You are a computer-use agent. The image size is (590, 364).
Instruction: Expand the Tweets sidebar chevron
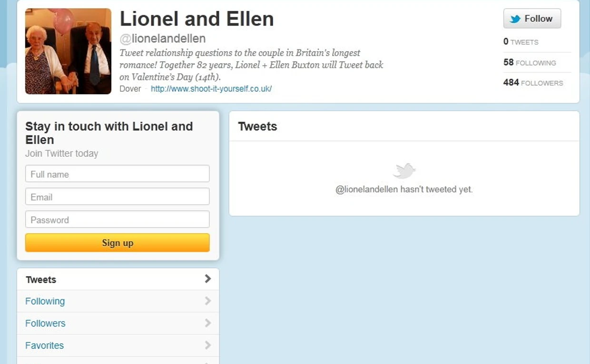click(x=207, y=279)
